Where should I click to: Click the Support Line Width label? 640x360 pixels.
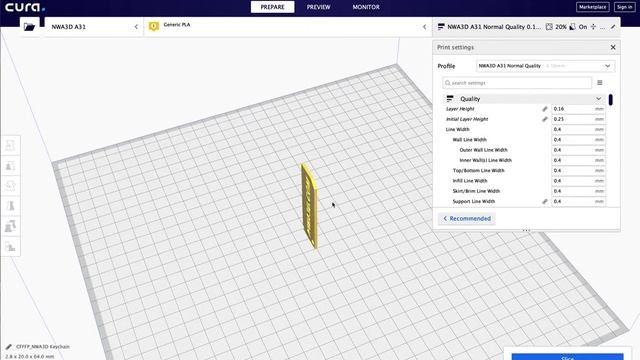coord(473,201)
